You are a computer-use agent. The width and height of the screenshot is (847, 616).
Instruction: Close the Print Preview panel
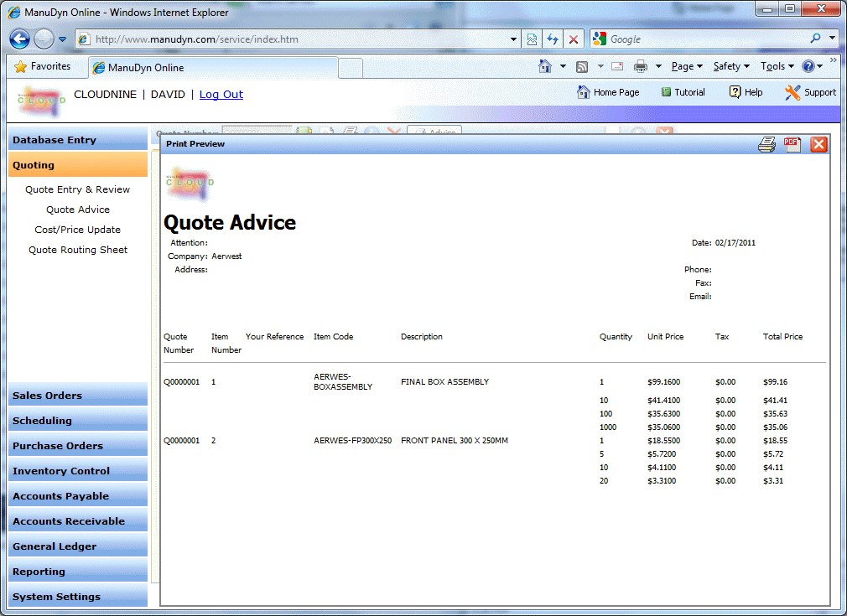point(818,144)
